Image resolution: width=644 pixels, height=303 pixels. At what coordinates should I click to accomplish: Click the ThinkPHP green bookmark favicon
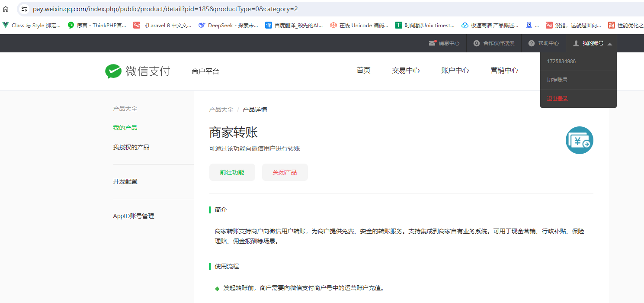point(71,25)
